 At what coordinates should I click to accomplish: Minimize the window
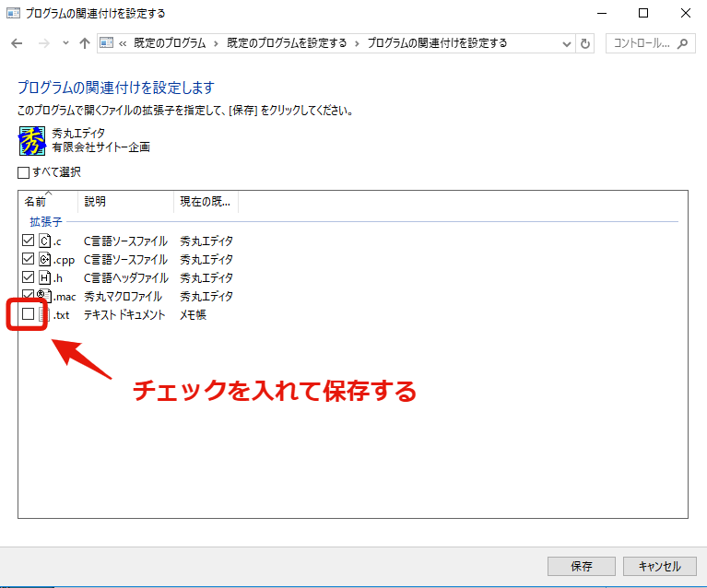click(602, 13)
